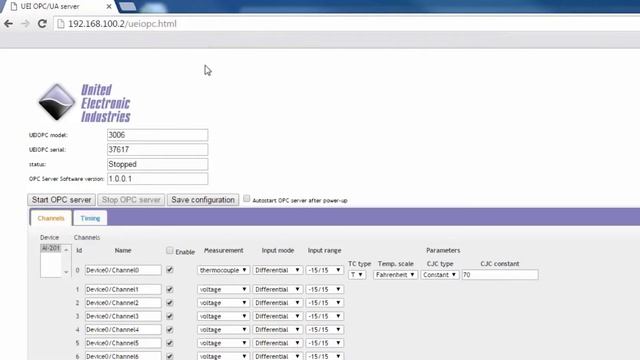
Task: Switch to the Timing tab
Action: coord(90,218)
